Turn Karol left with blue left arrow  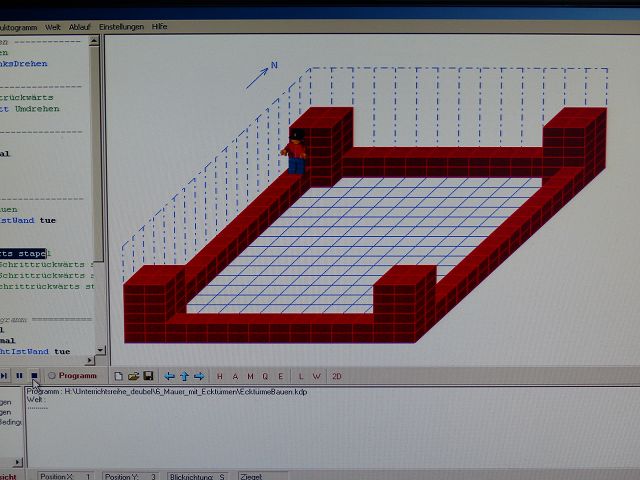(169, 376)
